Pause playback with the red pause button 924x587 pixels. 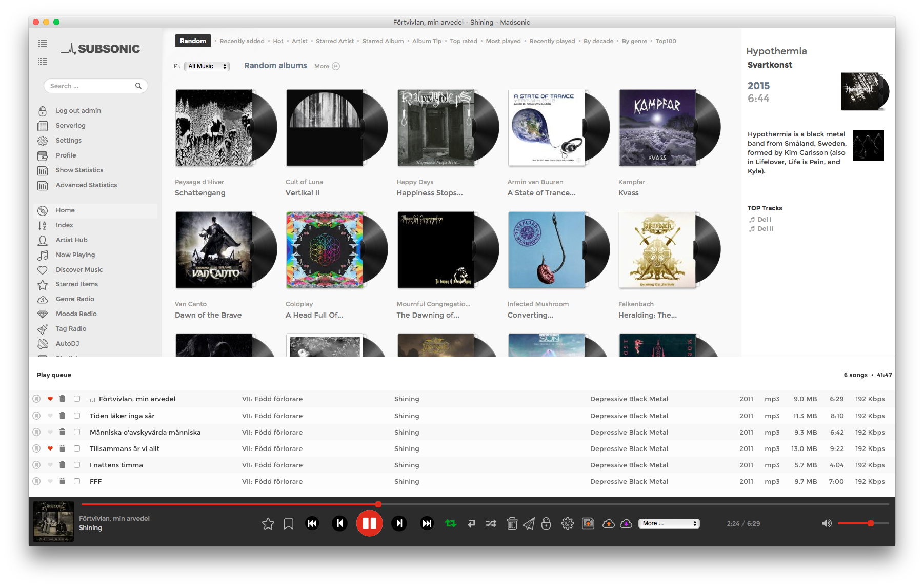[x=369, y=523]
